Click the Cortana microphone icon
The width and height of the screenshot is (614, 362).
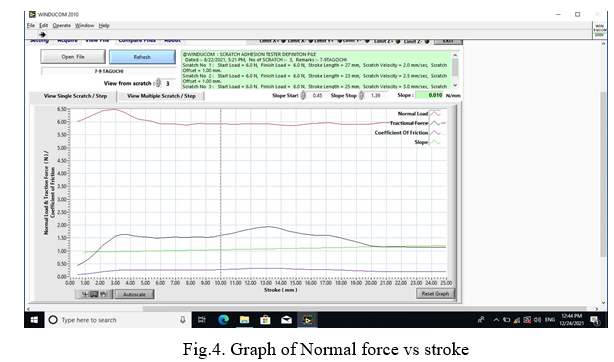coord(182,320)
